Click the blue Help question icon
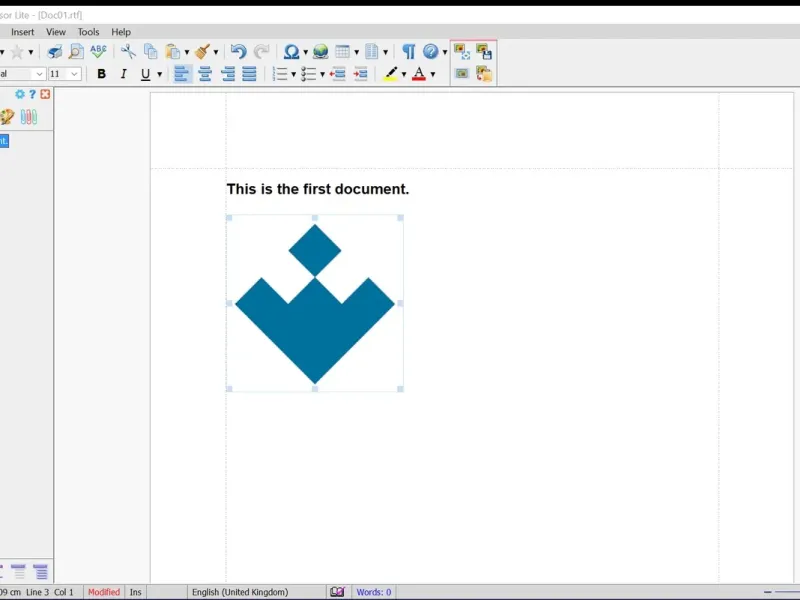This screenshot has height=600, width=800. click(431, 52)
